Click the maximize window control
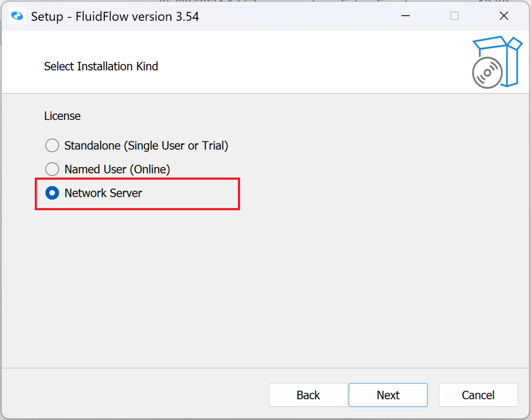Viewport: 531px width, 420px height. point(454,16)
